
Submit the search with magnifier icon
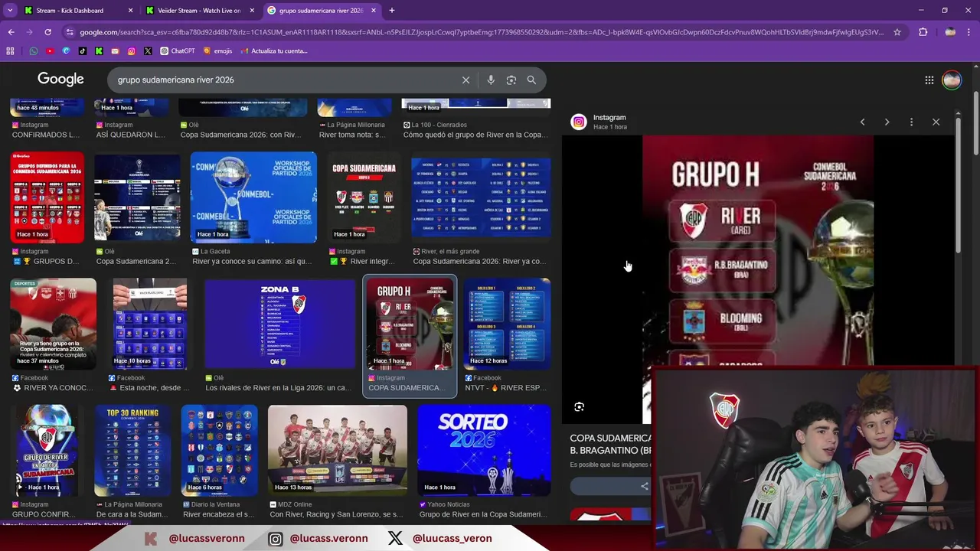[531, 80]
